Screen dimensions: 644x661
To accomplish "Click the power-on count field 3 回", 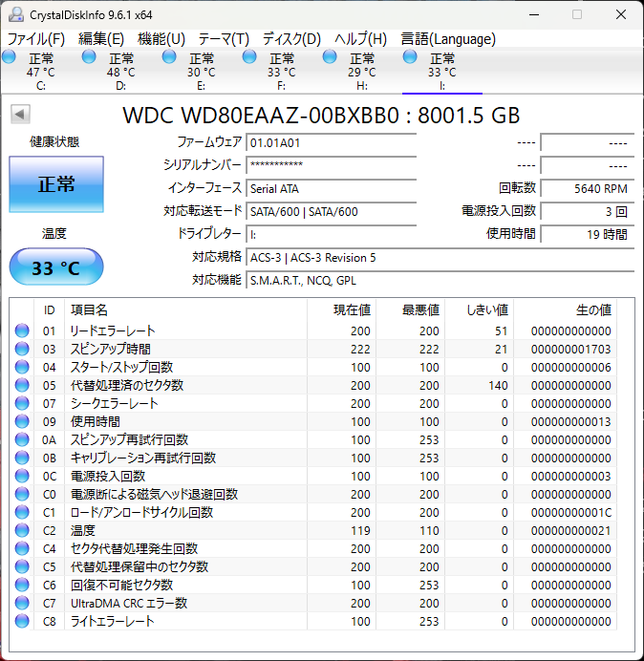I will click(588, 211).
